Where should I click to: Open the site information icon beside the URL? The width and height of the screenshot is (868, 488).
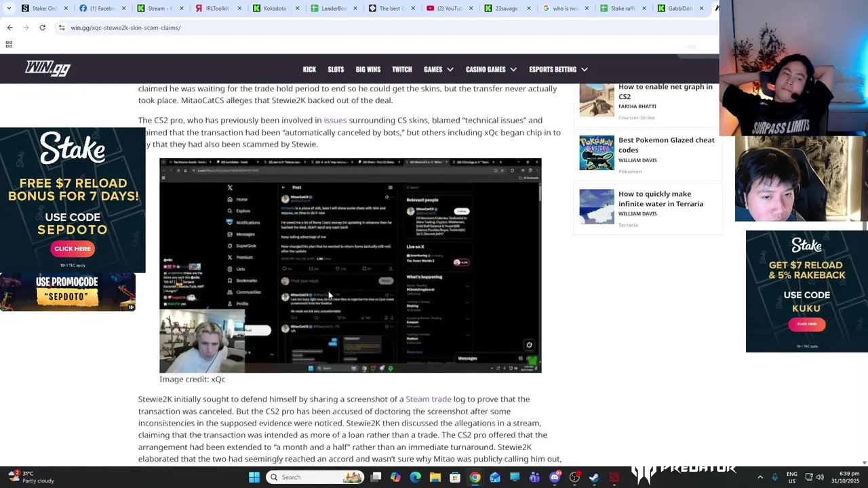click(x=62, y=28)
